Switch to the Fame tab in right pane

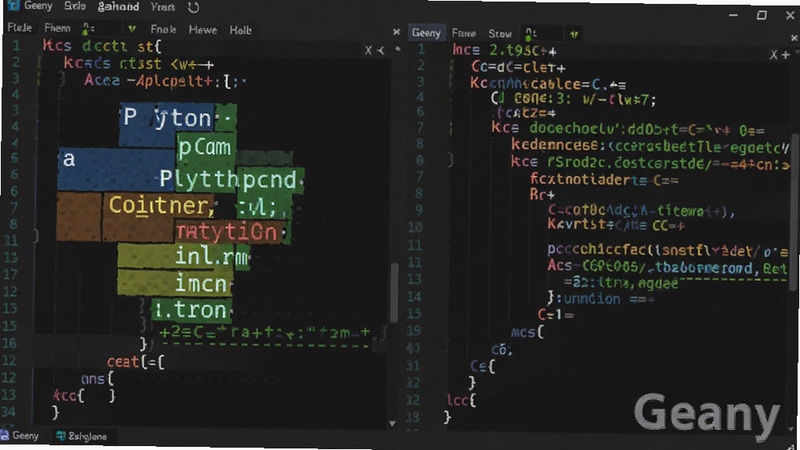(x=464, y=33)
